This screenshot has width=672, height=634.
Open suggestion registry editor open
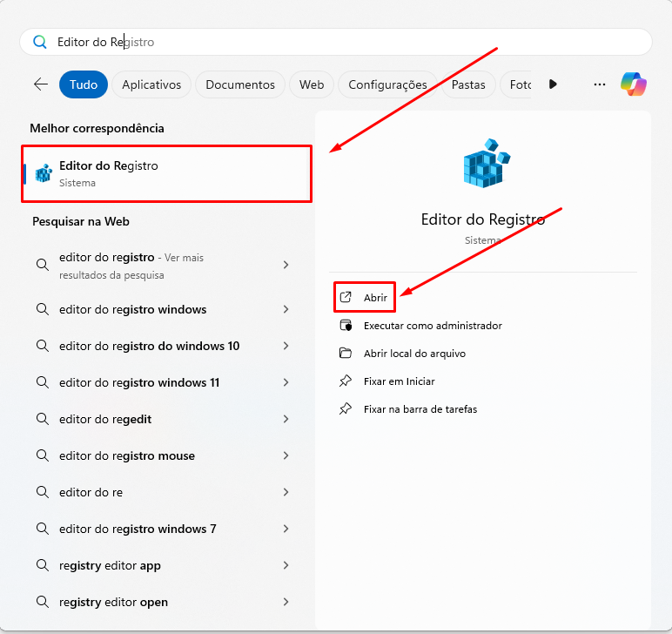[x=165, y=602]
